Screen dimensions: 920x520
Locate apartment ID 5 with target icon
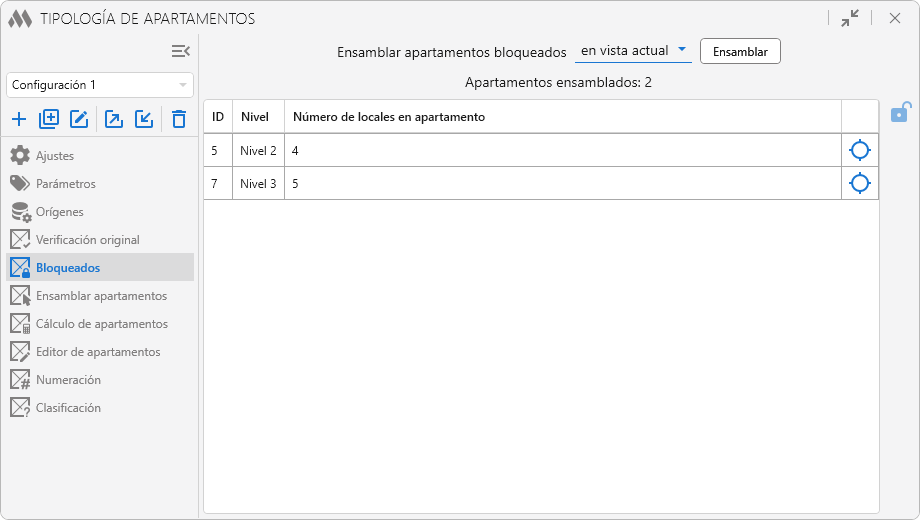coord(859,151)
